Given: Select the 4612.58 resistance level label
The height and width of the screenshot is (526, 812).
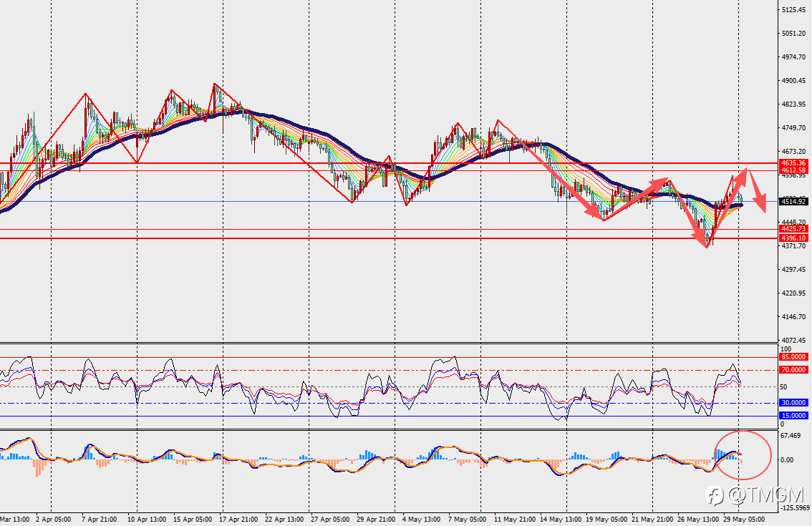Looking at the screenshot, I should click(x=793, y=170).
